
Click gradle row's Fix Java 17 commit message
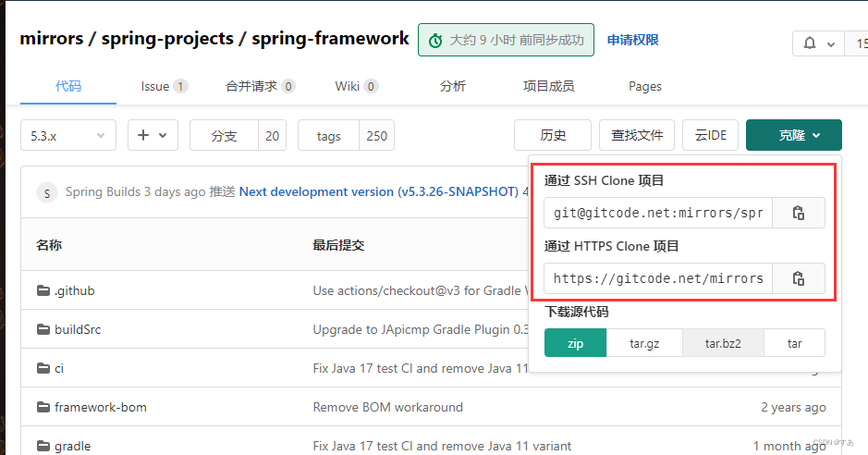442,446
